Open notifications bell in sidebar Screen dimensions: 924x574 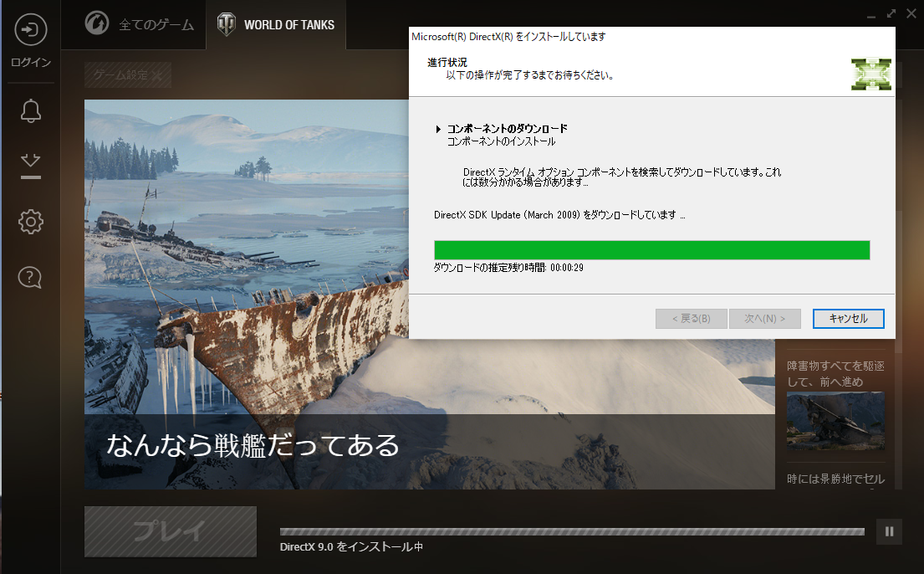[x=31, y=111]
